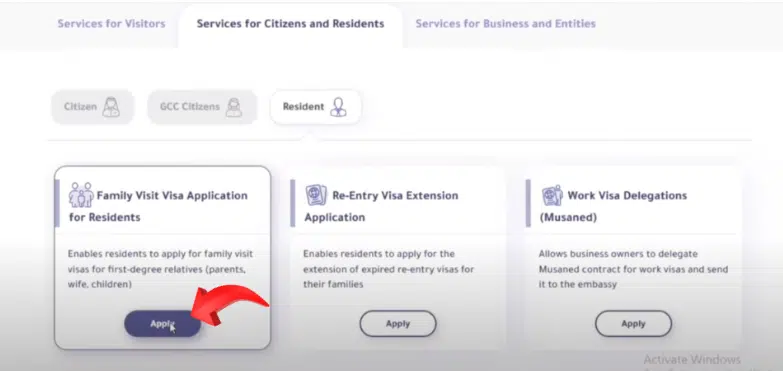
Task: Click the passport icon on Re-Entry Visa Extension
Action: (316, 195)
